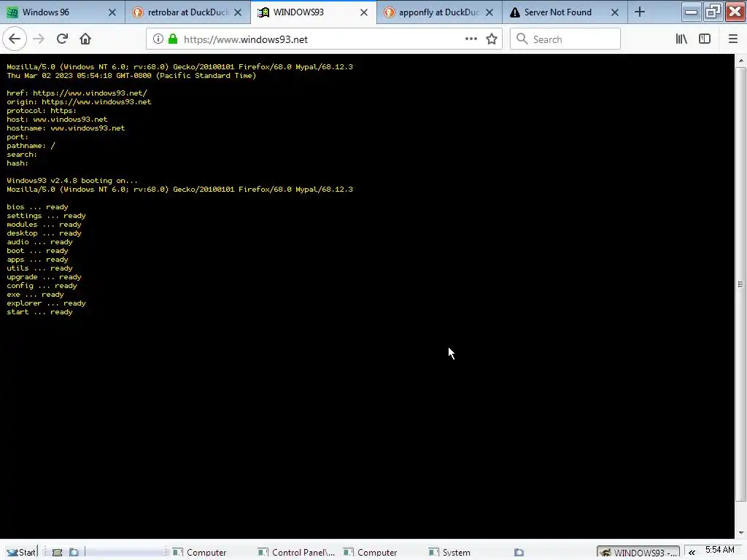The image size is (747, 560).
Task: Open a new browser tab
Action: click(640, 12)
